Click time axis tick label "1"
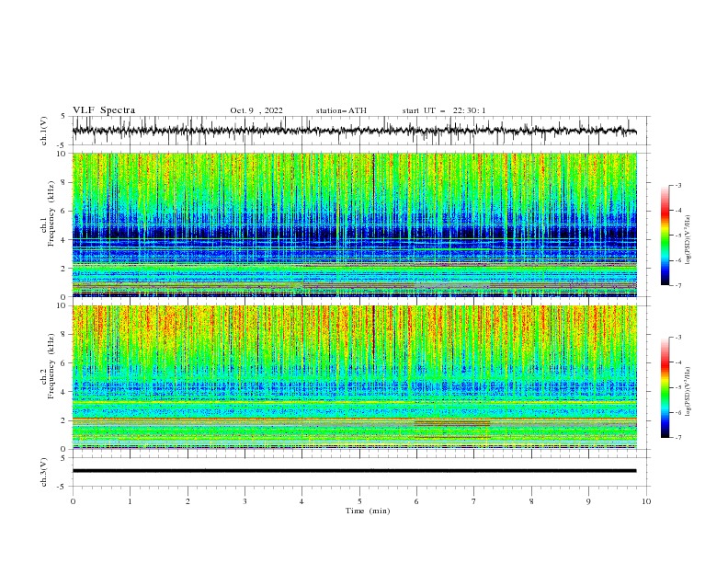 tap(130, 501)
